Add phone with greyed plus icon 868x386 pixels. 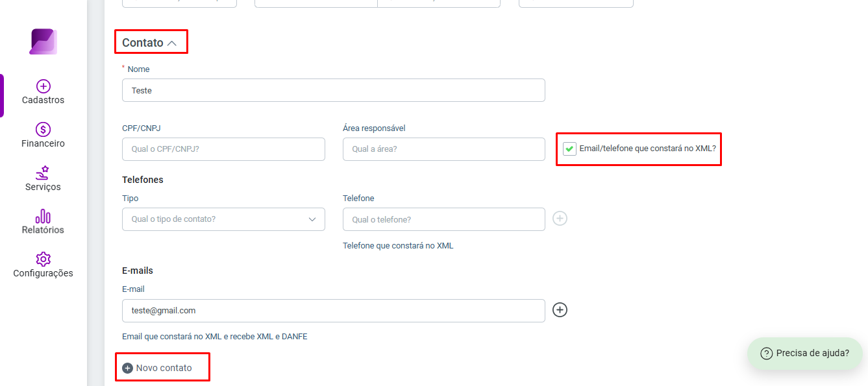coord(560,219)
